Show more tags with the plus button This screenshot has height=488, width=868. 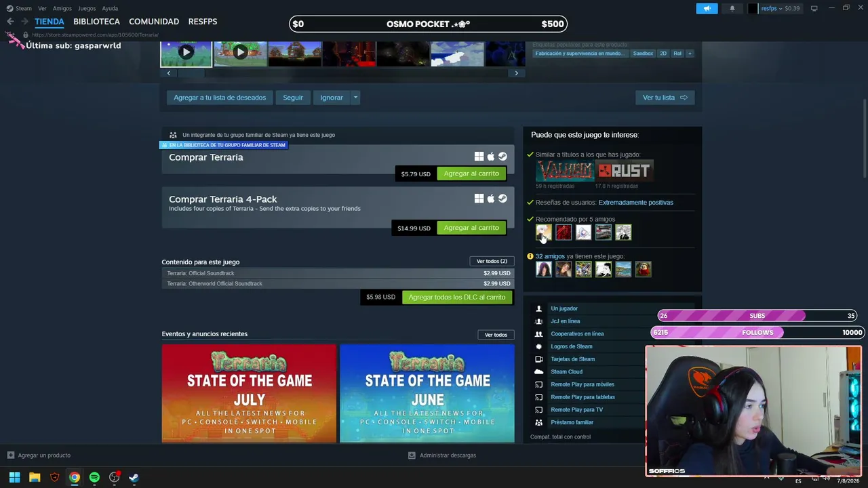coord(690,54)
